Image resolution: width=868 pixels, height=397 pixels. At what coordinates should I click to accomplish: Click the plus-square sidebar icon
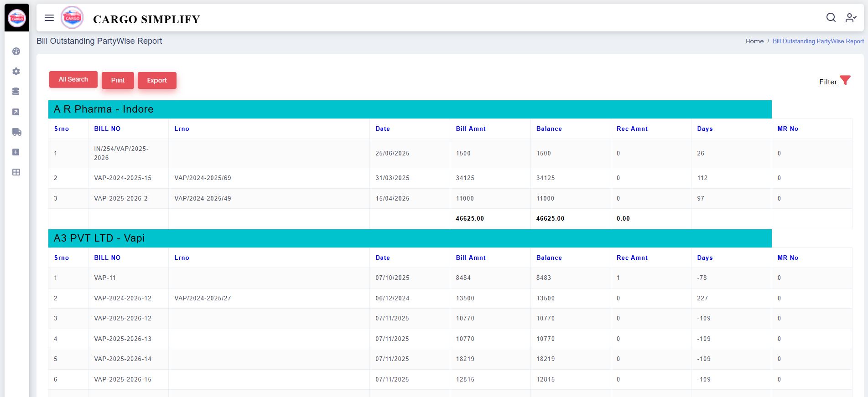tap(16, 152)
